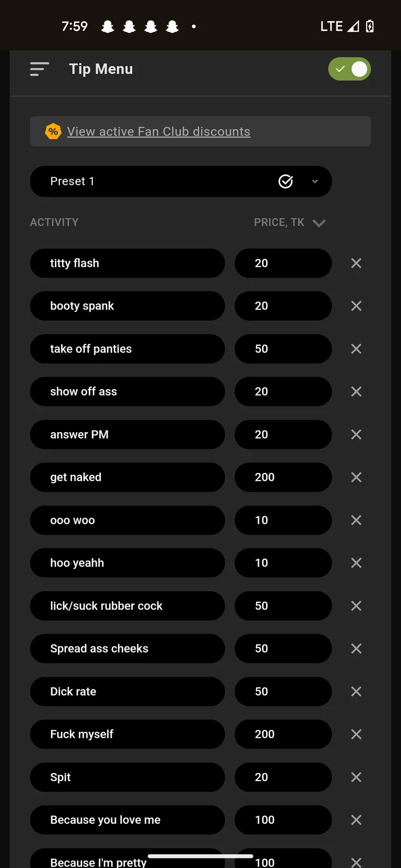The image size is (401, 868).
Task: Edit the take off panties activity field
Action: 127,349
